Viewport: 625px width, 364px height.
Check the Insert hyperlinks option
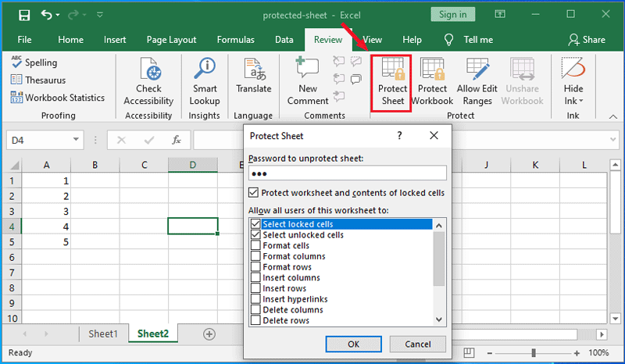tap(255, 298)
